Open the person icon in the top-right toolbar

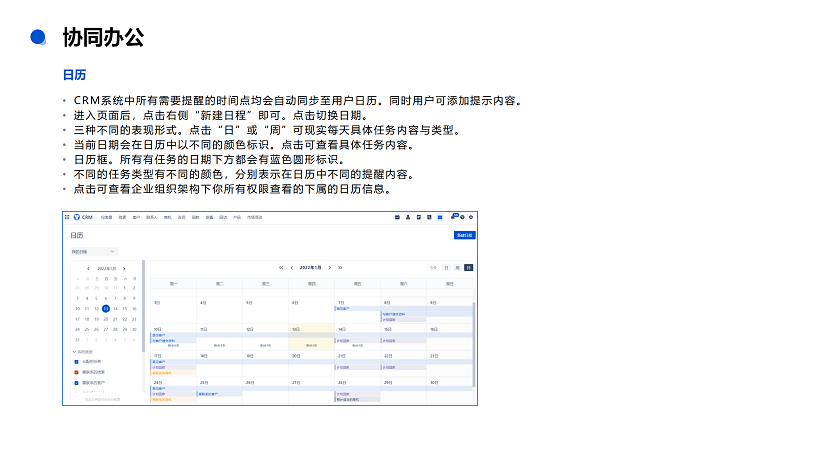click(408, 217)
